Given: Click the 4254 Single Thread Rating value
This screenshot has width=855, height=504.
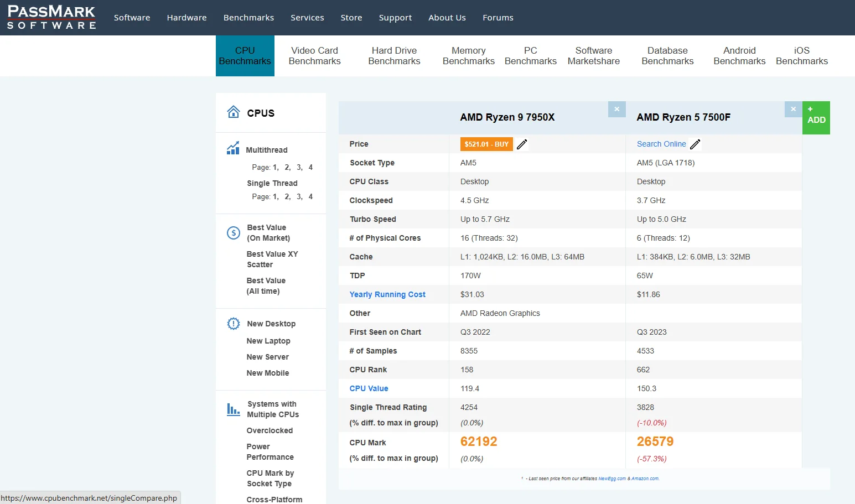Looking at the screenshot, I should (469, 407).
